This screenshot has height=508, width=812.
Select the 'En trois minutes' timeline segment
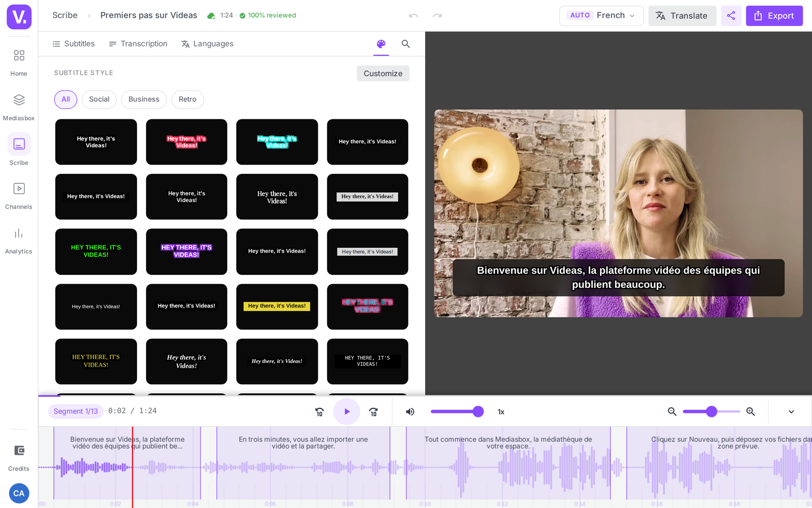(303, 463)
